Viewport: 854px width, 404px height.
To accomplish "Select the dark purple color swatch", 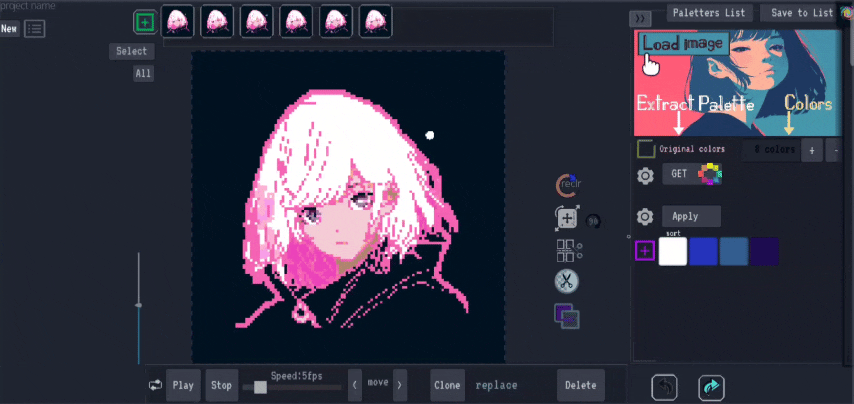I will (764, 252).
